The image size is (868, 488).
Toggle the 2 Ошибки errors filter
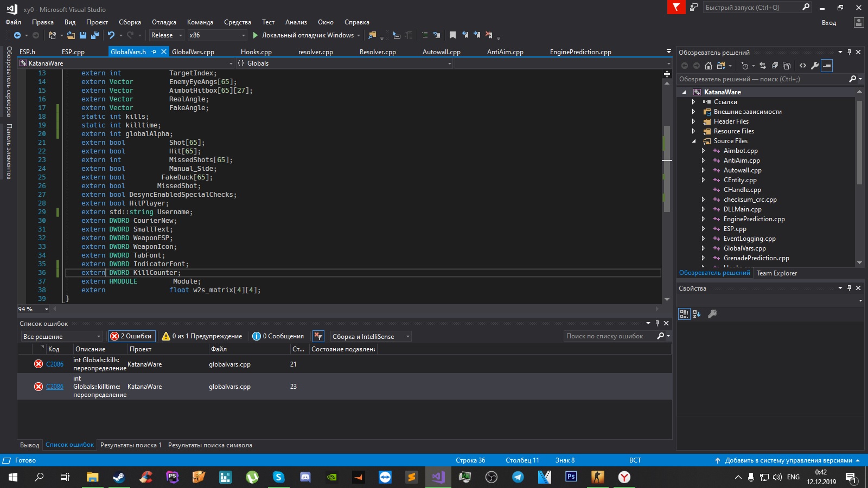coord(132,336)
